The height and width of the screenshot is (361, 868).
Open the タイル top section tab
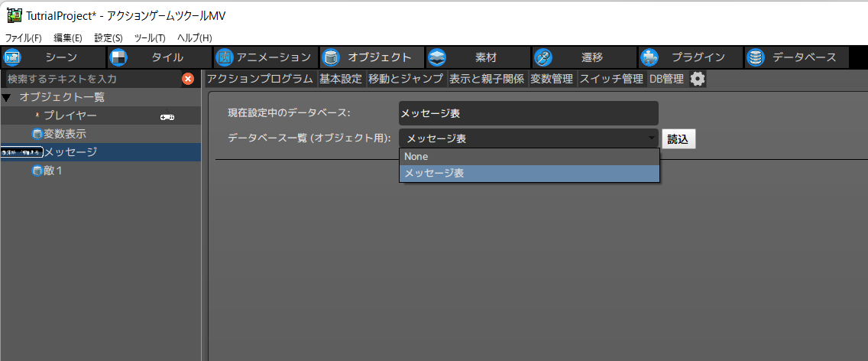[159, 57]
